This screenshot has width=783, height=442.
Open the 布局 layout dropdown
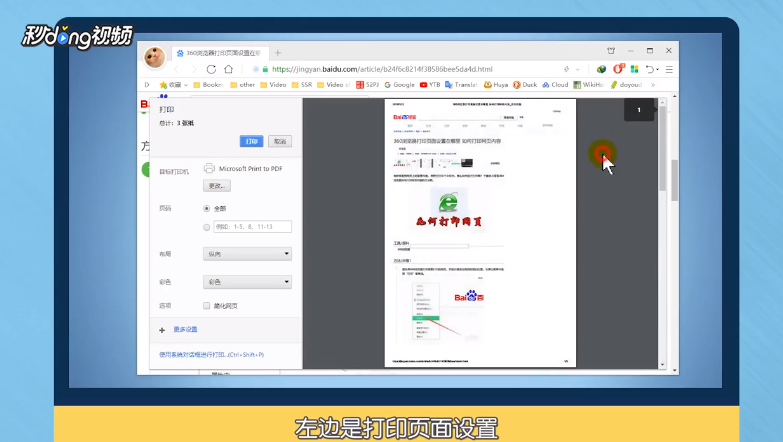247,254
